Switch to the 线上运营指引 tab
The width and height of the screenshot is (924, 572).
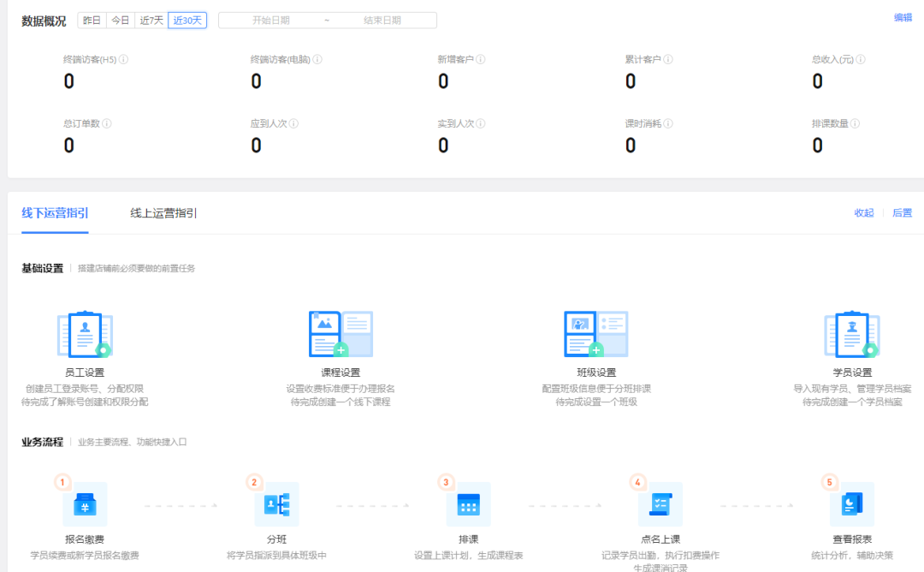(163, 213)
